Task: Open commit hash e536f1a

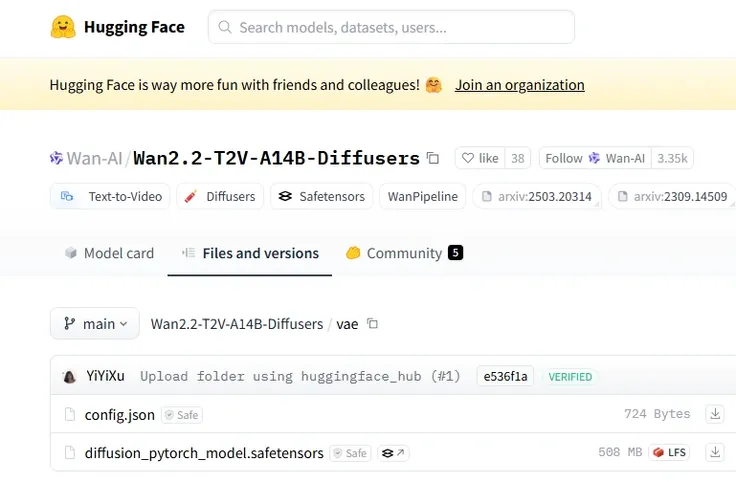Action: (506, 376)
